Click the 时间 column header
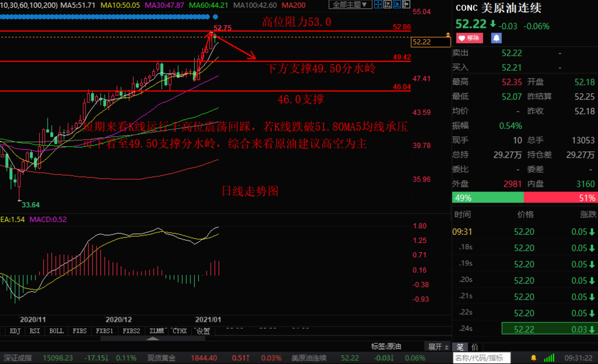The width and height of the screenshot is (598, 364). coord(462,215)
